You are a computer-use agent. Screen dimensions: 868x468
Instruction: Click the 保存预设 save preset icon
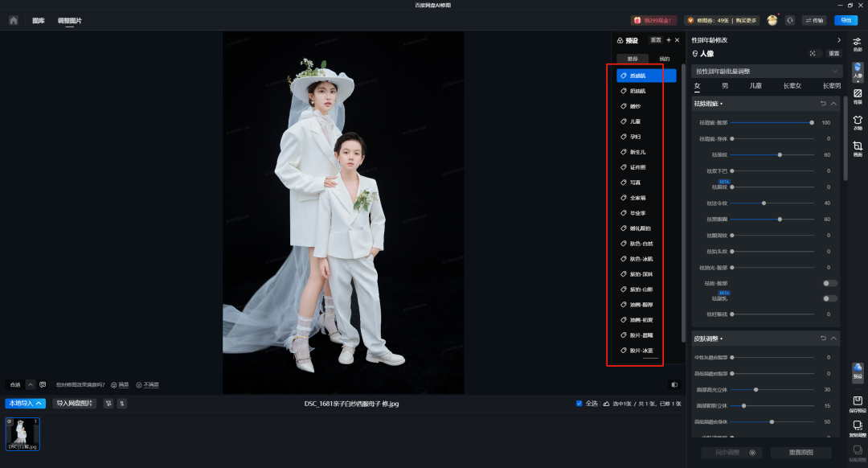coord(858,404)
